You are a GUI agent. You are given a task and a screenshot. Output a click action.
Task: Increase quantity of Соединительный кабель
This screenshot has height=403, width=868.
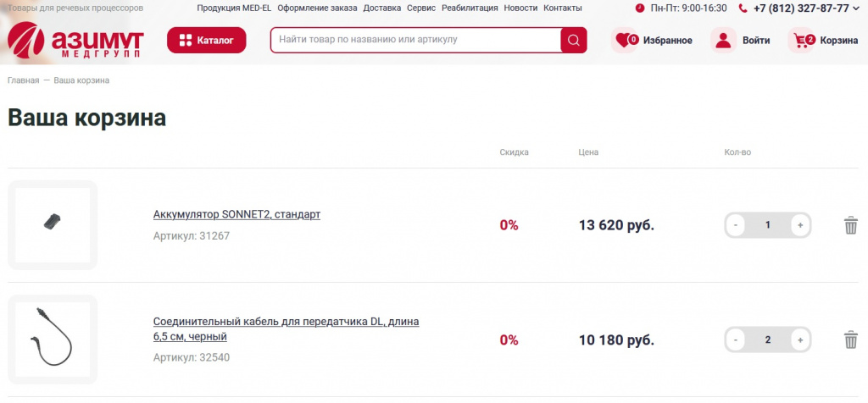800,340
